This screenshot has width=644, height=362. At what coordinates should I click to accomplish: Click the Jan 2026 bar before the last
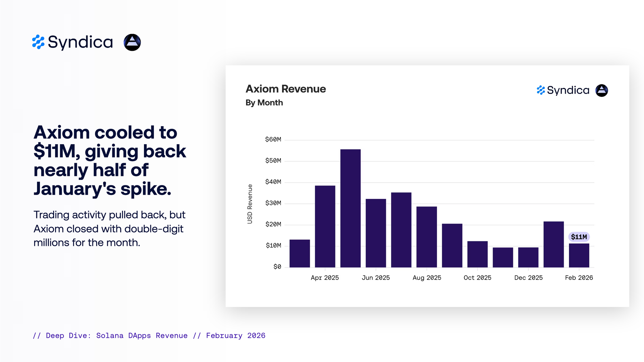[x=554, y=244]
